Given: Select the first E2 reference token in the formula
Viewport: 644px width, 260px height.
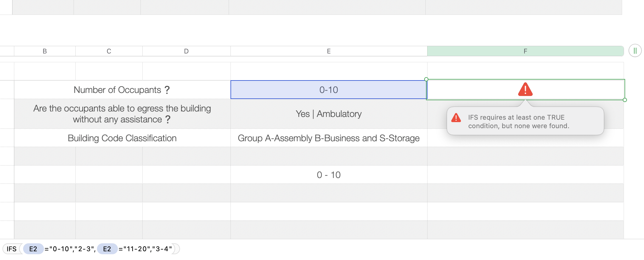Looking at the screenshot, I should (33, 249).
